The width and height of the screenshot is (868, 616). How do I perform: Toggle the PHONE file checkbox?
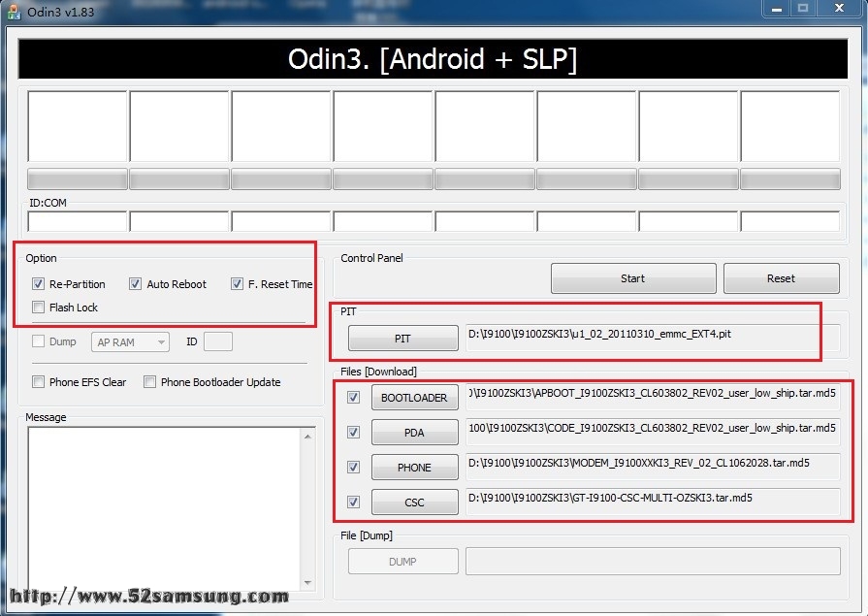353,467
